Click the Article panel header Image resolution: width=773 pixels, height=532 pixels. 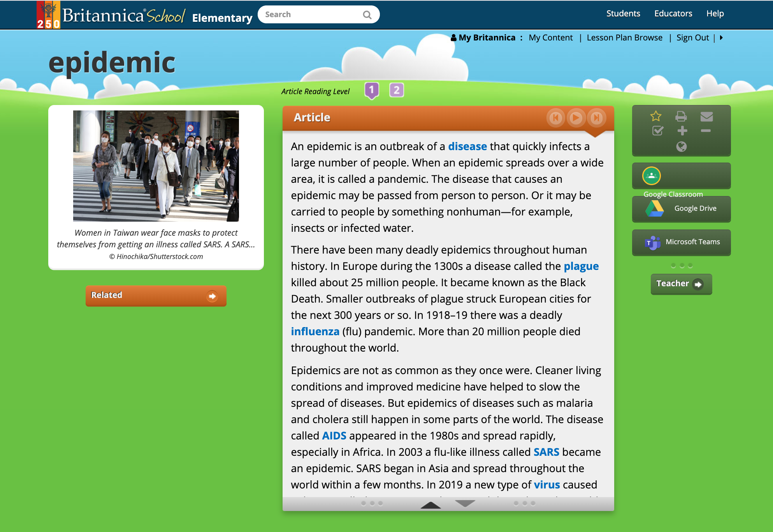[448, 118]
